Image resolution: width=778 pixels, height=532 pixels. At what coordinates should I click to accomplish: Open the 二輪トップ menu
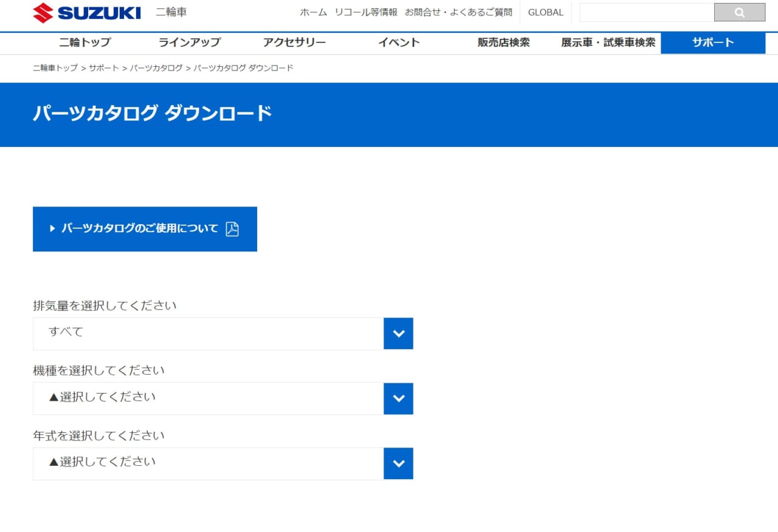tap(85, 43)
